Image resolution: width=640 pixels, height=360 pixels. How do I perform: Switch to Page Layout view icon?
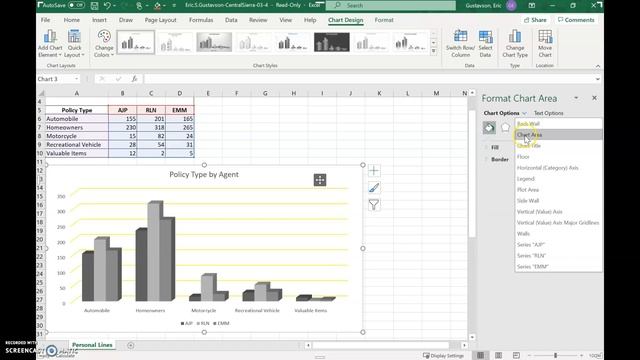(498, 356)
